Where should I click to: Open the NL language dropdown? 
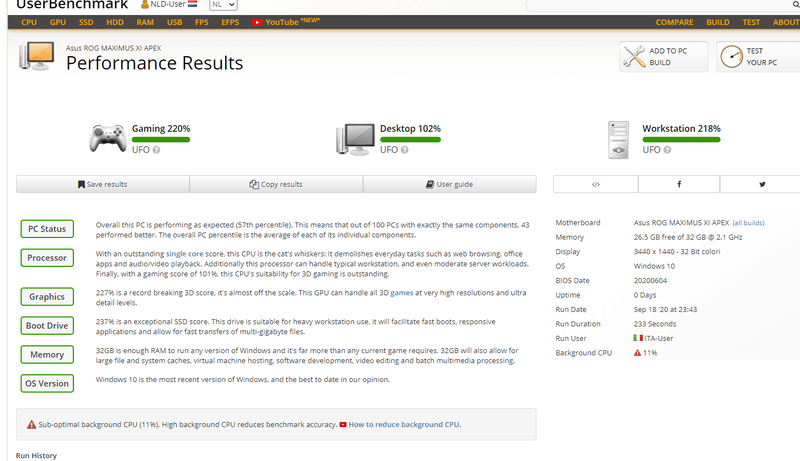pyautogui.click(x=223, y=5)
